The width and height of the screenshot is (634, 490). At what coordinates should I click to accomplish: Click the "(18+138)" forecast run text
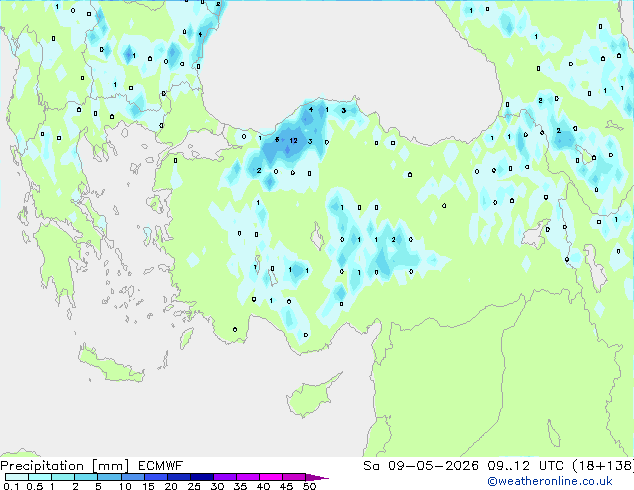[x=603, y=466]
